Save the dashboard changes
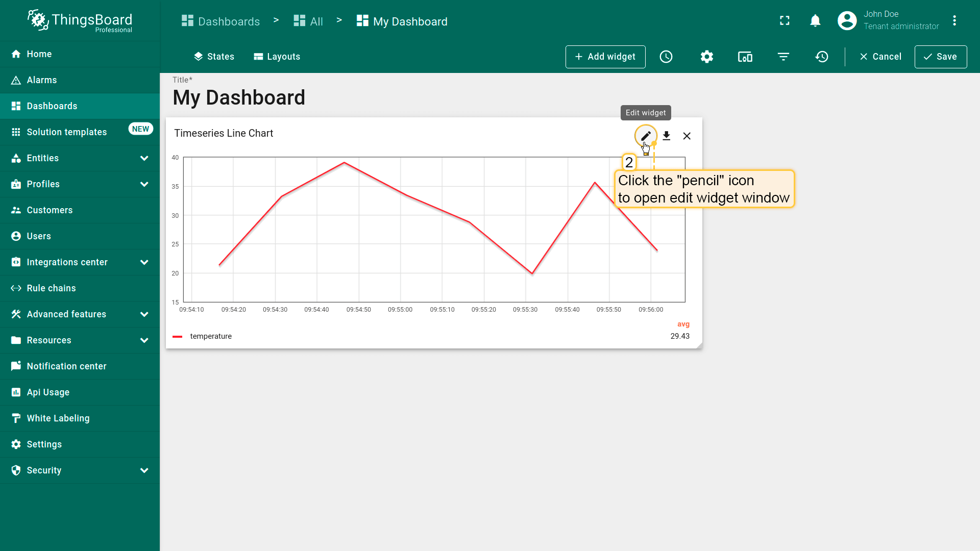 (x=940, y=57)
